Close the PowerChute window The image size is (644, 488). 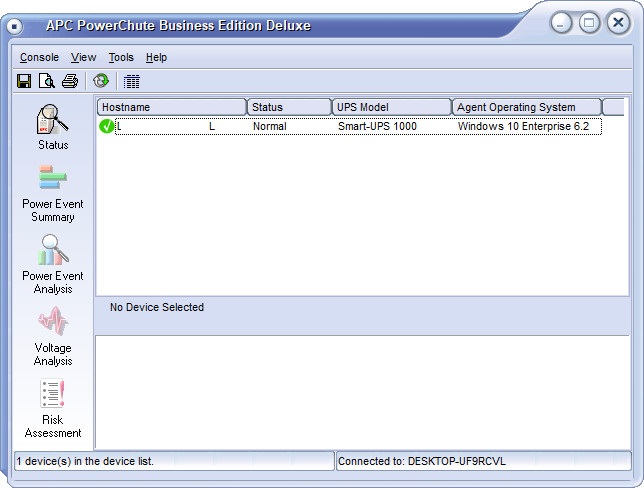point(618,23)
